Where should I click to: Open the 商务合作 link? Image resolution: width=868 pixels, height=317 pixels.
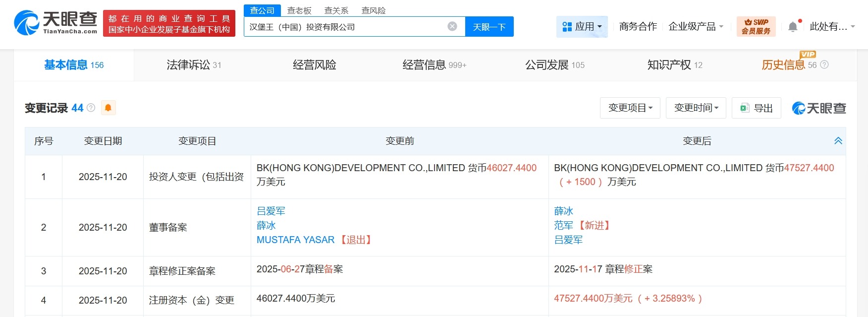pyautogui.click(x=638, y=26)
